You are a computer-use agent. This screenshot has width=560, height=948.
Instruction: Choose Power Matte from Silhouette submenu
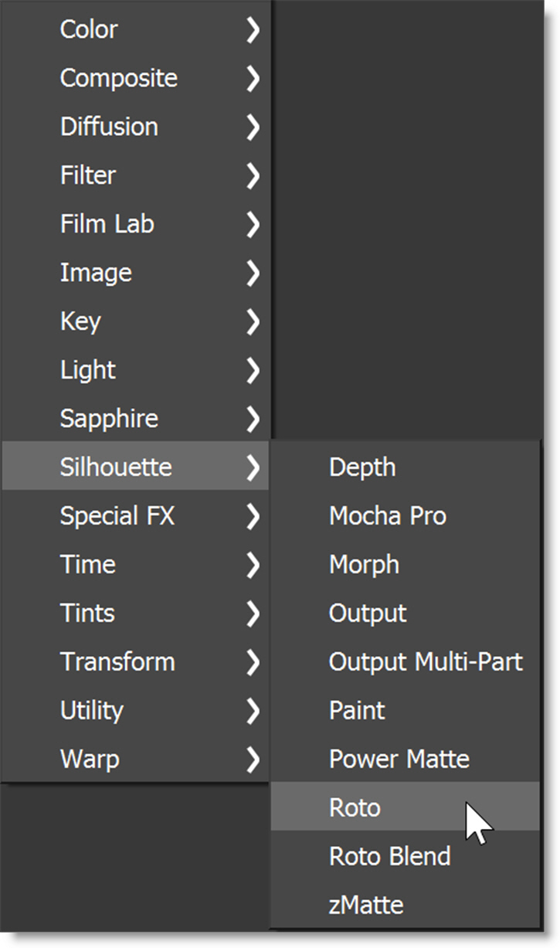(399, 759)
